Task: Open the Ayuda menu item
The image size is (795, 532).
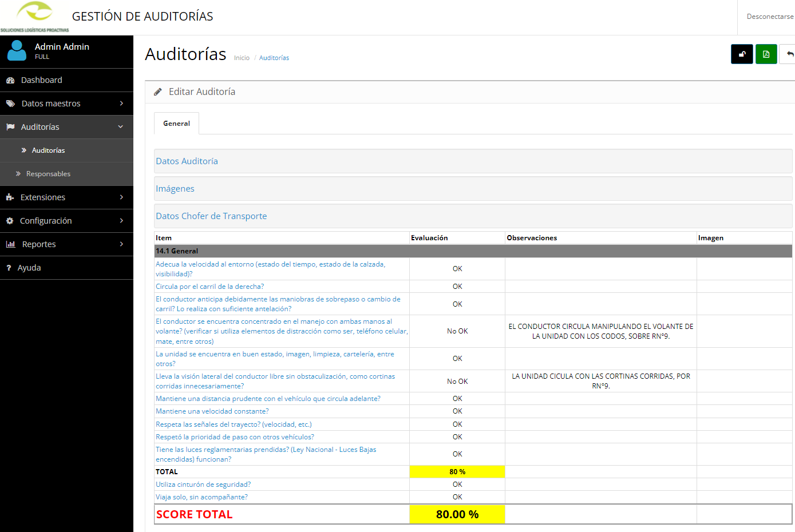Action: click(29, 268)
